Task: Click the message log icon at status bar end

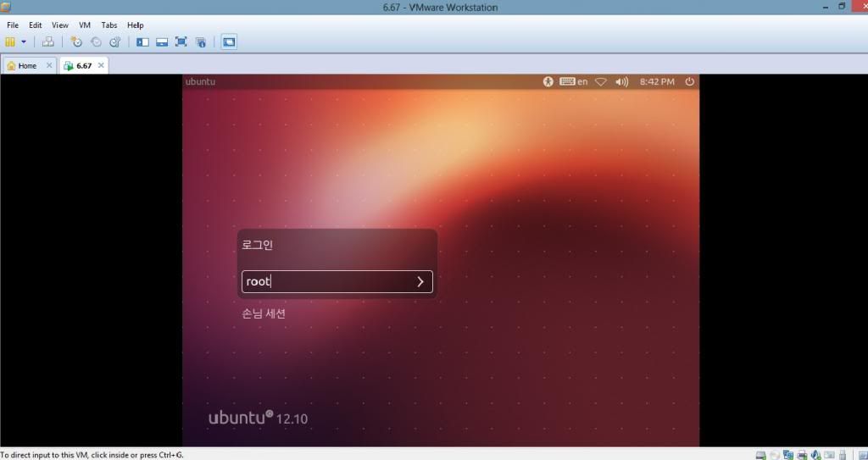Action: click(x=862, y=455)
